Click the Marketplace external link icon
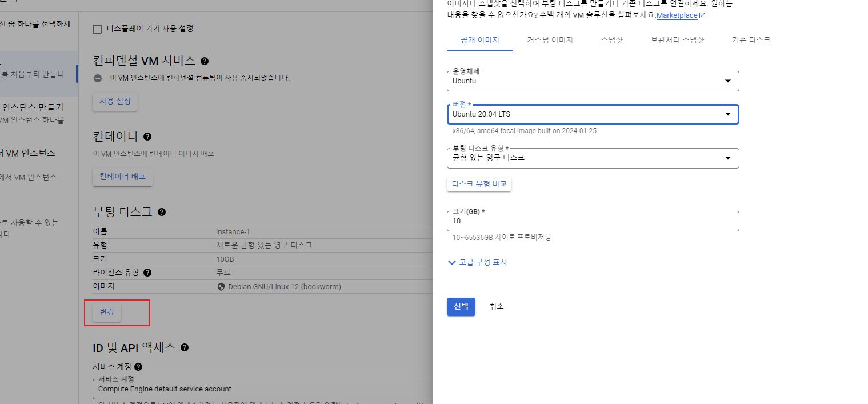 pos(702,15)
